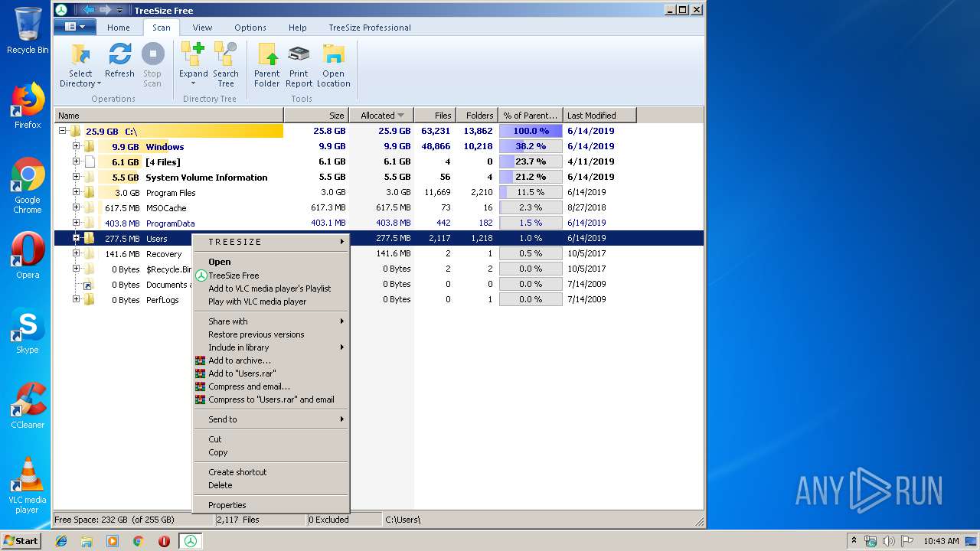Open Internet Explorer from taskbar
The height and width of the screenshot is (551, 980).
[x=61, y=541]
